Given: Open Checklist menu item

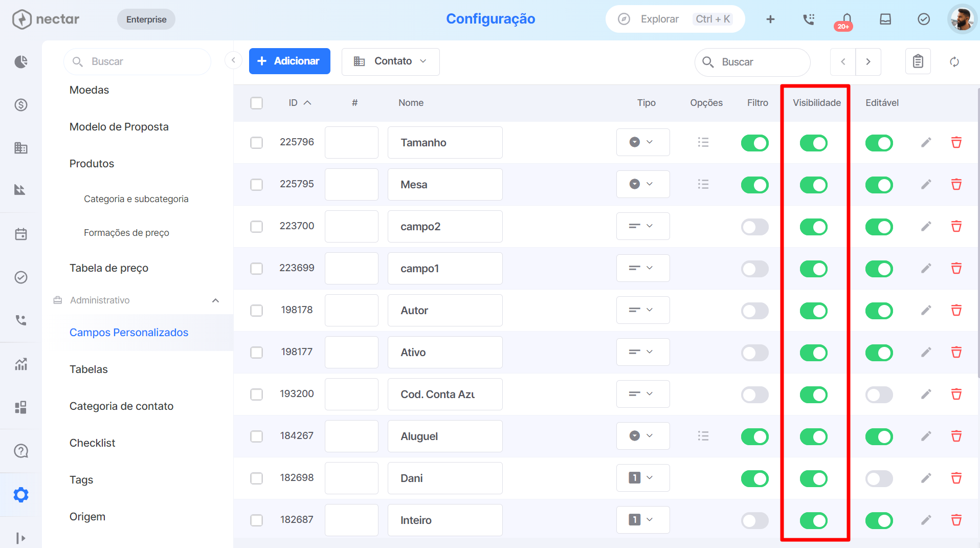Looking at the screenshot, I should pyautogui.click(x=92, y=443).
